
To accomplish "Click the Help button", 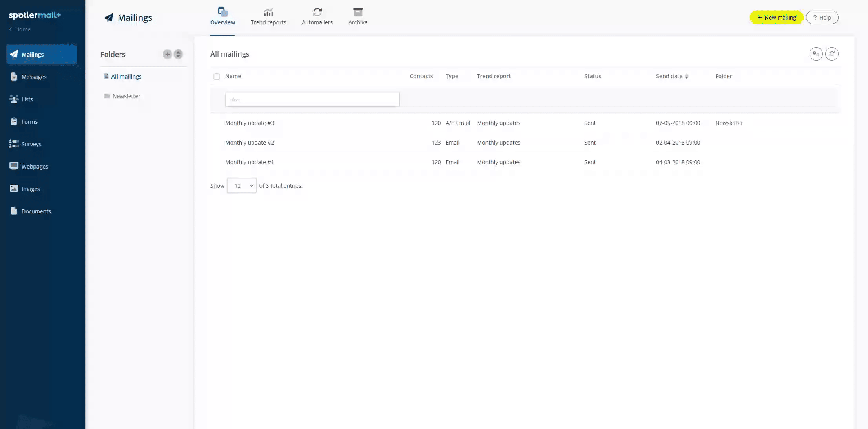I will (x=822, y=18).
